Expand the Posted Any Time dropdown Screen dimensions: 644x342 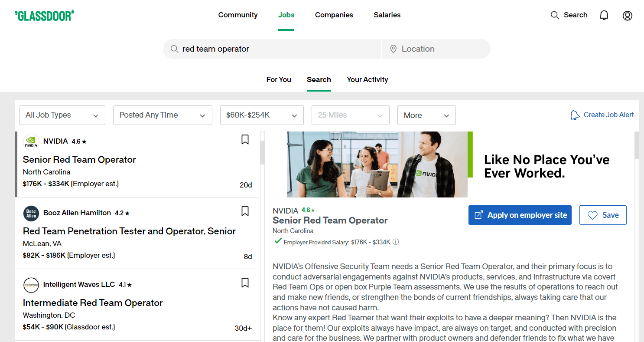point(163,115)
